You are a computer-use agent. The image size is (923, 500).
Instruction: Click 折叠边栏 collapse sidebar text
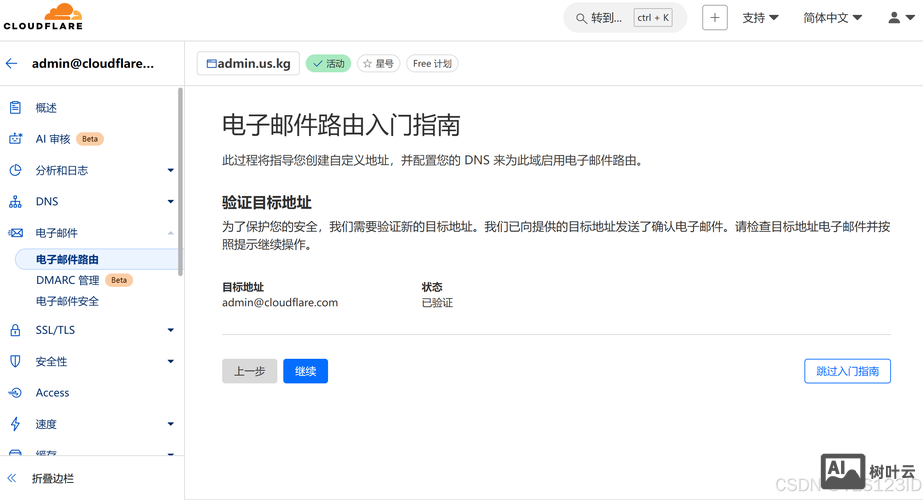(53, 478)
